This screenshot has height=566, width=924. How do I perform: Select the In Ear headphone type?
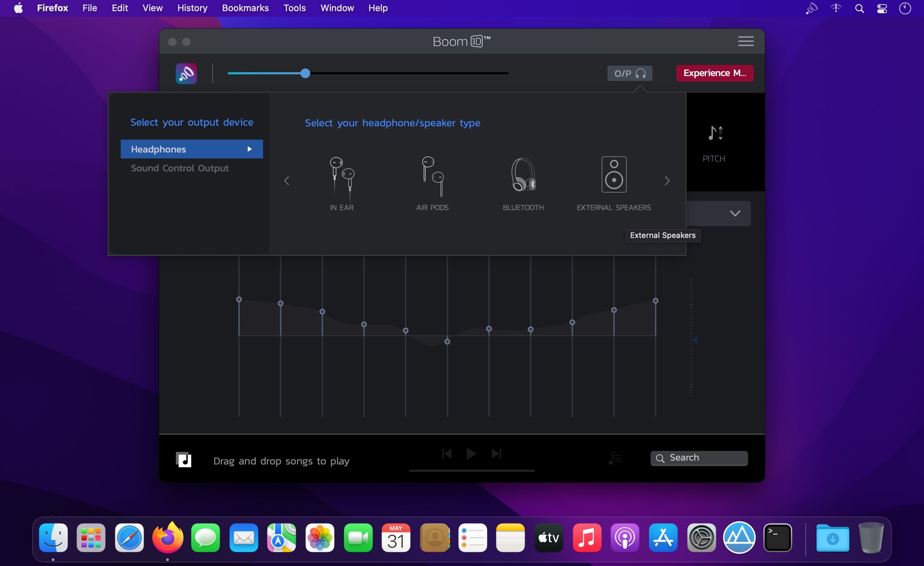[342, 184]
